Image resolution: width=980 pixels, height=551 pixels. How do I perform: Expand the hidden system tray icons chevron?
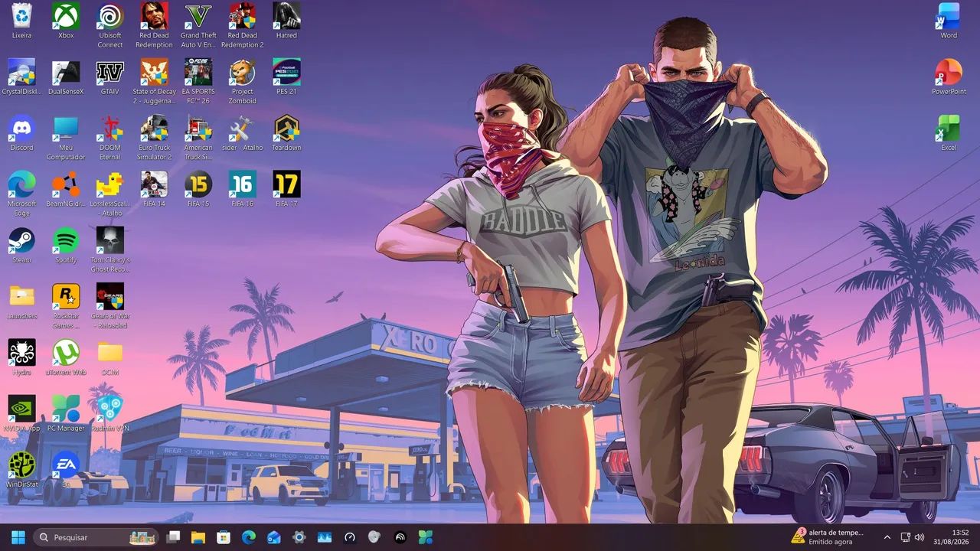(x=887, y=537)
